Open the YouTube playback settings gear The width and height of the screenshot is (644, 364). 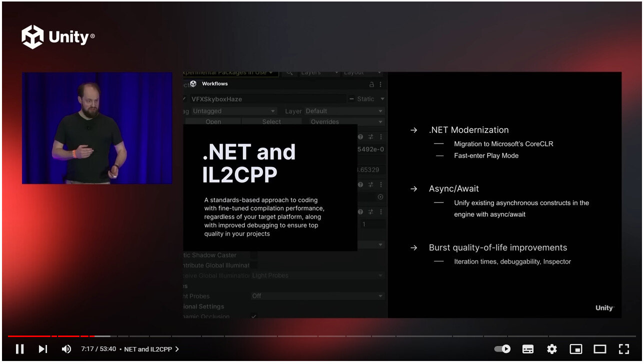(x=551, y=349)
